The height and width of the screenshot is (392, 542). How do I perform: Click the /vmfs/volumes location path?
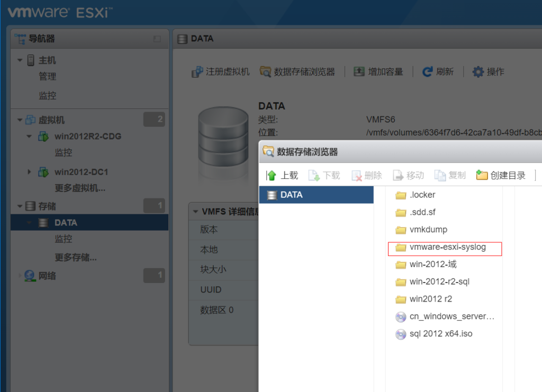point(454,133)
